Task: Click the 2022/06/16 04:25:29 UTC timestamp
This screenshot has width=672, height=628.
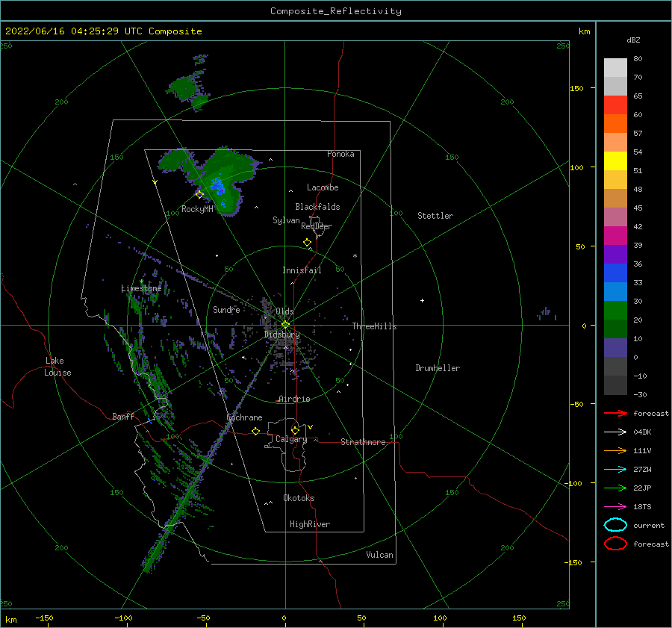Action: point(73,31)
